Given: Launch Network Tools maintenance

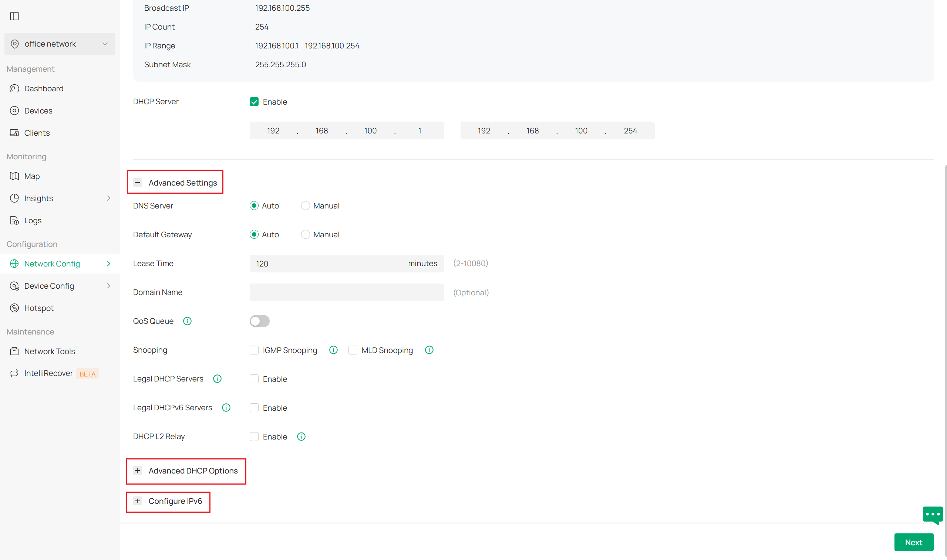Looking at the screenshot, I should [x=50, y=351].
